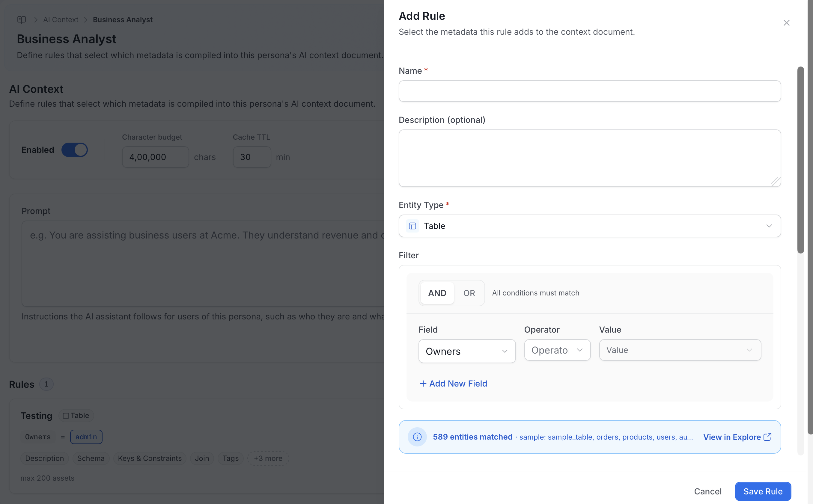Screen dimensions: 813x504
Task: Click the Keys & Constraints chip
Action: (150, 458)
